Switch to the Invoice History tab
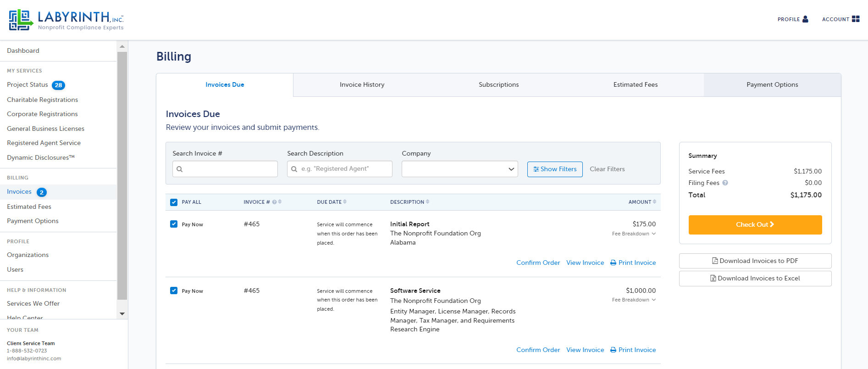 (x=362, y=85)
